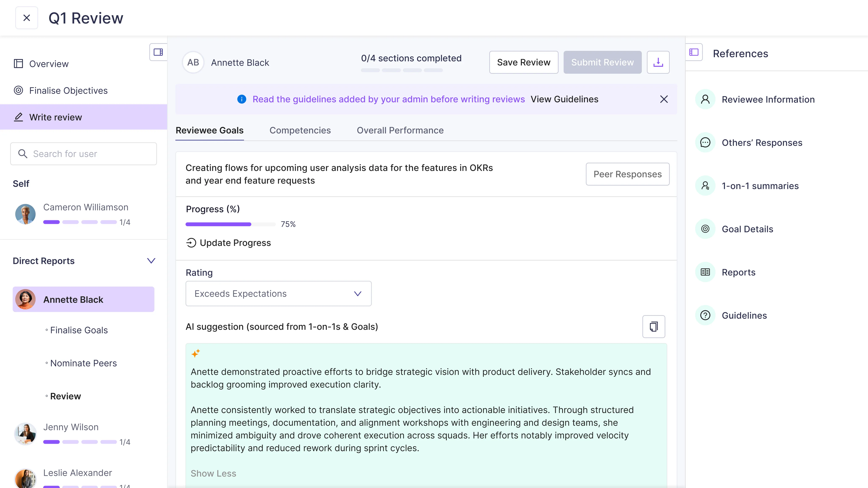Open the Rating dropdown
Image resolution: width=868 pixels, height=488 pixels.
click(x=279, y=294)
